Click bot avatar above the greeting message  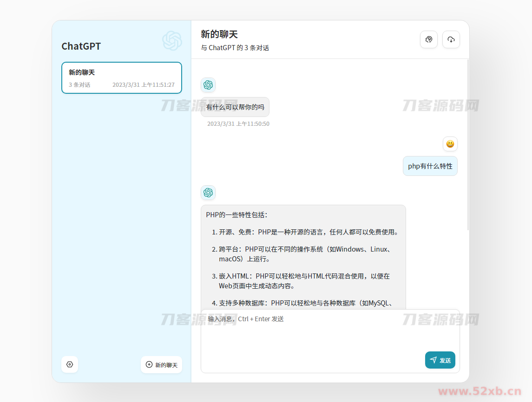208,85
